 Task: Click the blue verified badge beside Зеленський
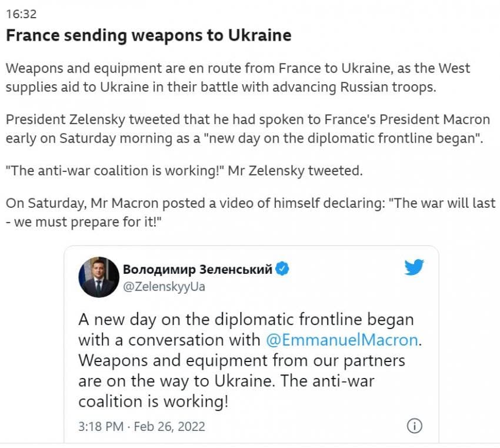(282, 270)
